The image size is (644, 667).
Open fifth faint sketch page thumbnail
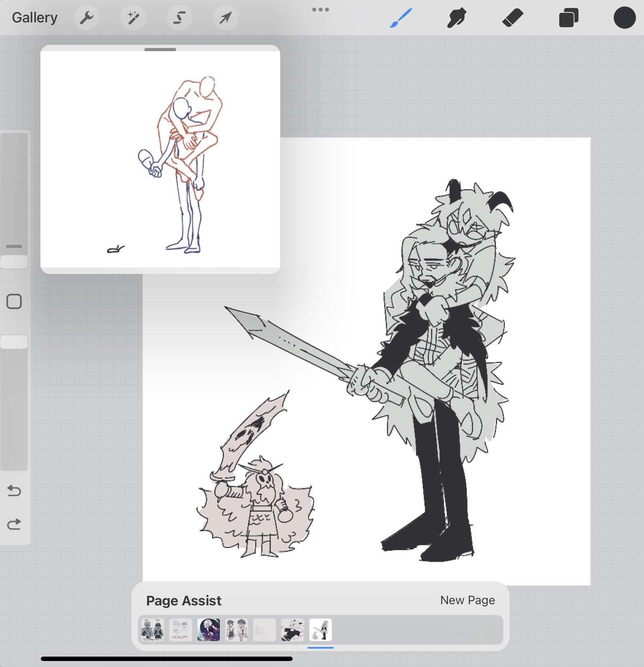[265, 630]
